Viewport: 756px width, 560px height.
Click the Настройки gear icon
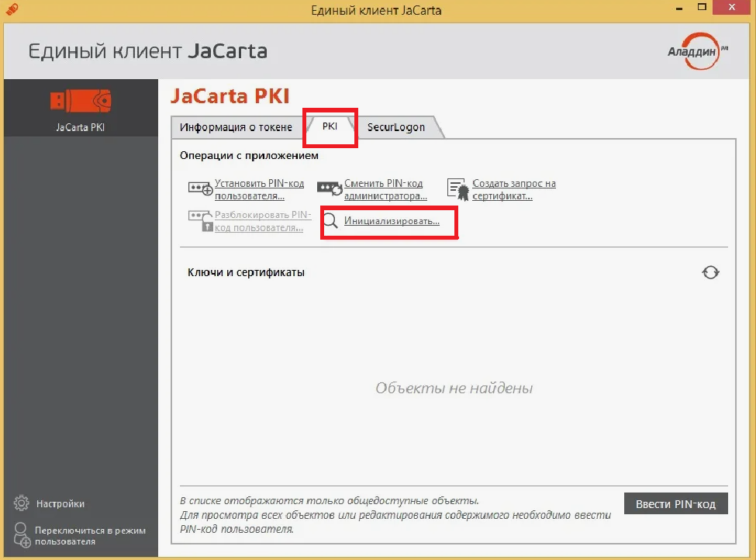click(21, 503)
